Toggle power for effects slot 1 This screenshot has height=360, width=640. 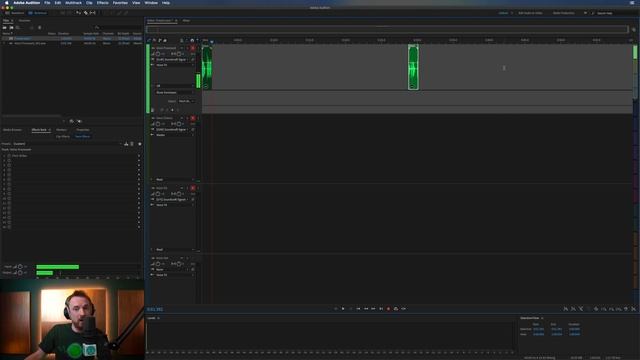click(x=9, y=156)
